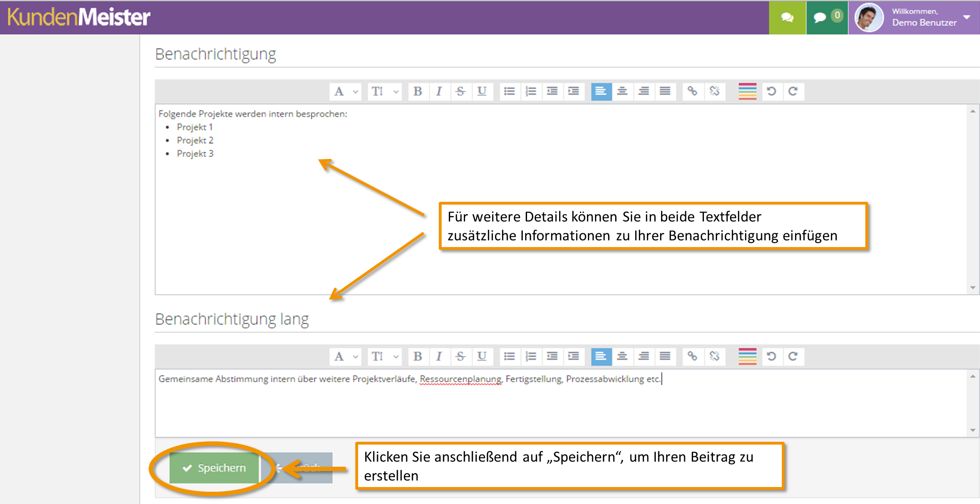Toggle bold in upper Benachrichtigung toolbar
Viewport: 980px width, 504px height.
(x=418, y=91)
